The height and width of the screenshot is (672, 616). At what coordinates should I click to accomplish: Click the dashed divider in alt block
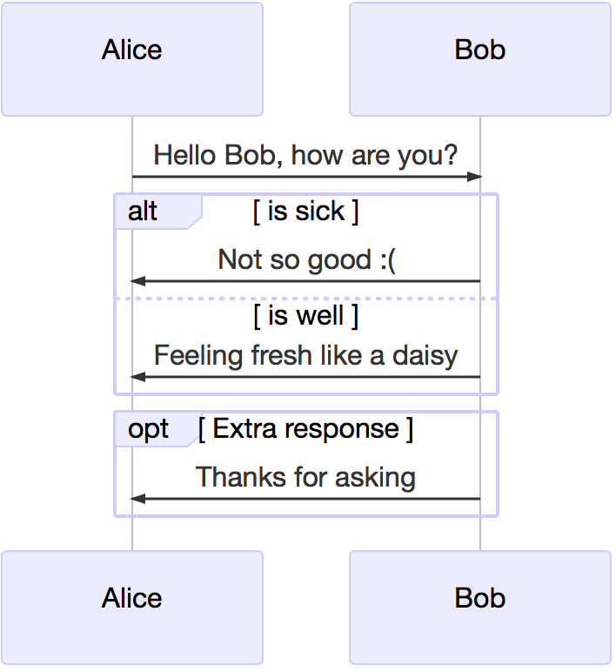click(x=306, y=299)
